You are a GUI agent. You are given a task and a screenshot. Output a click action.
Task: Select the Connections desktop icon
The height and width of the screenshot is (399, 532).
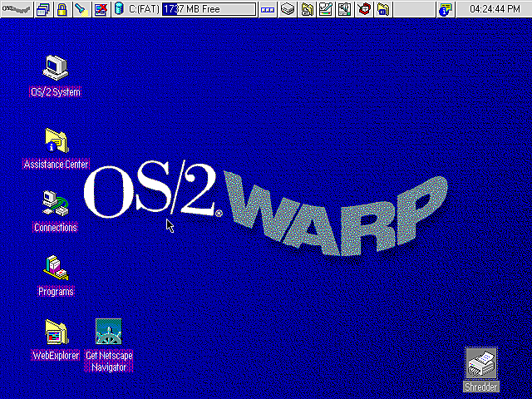coord(56,203)
